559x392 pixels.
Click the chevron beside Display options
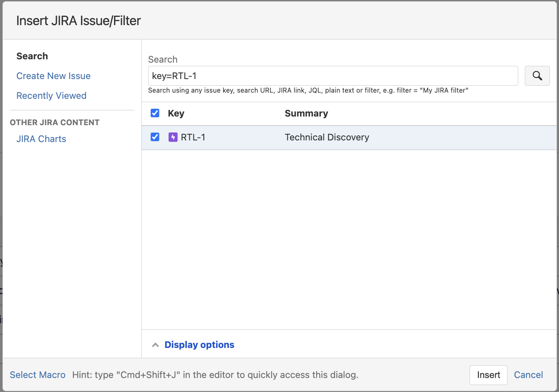[x=155, y=345]
